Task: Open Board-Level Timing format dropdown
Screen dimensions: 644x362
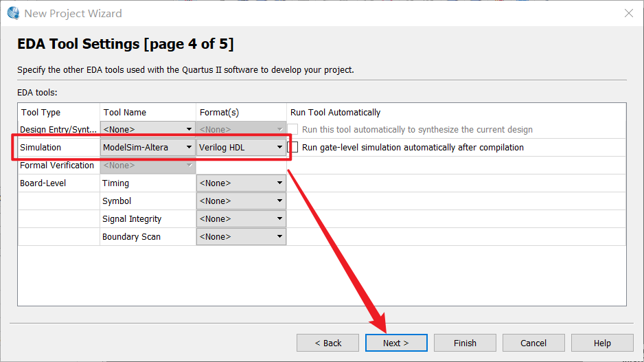Action: [x=241, y=183]
